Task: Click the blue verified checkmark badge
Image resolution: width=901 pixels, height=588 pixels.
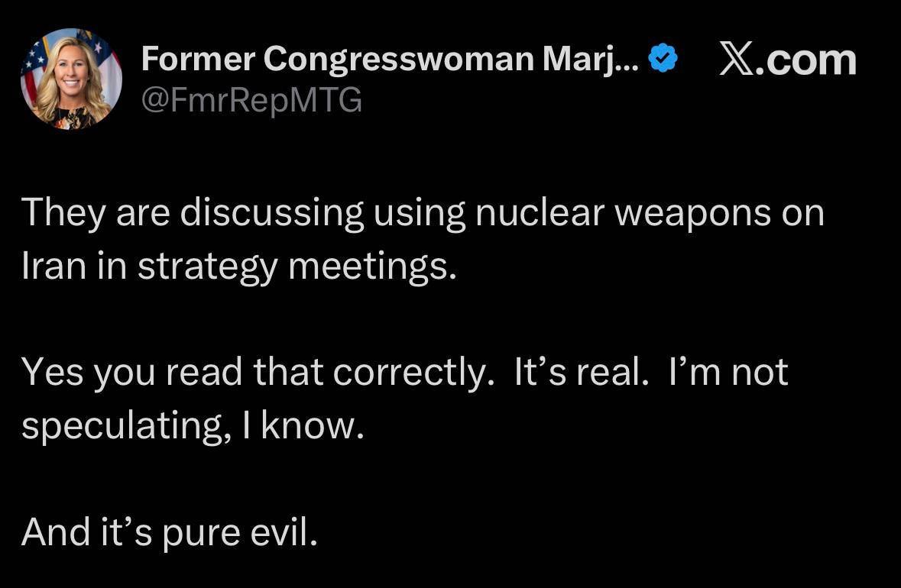Action: [663, 58]
